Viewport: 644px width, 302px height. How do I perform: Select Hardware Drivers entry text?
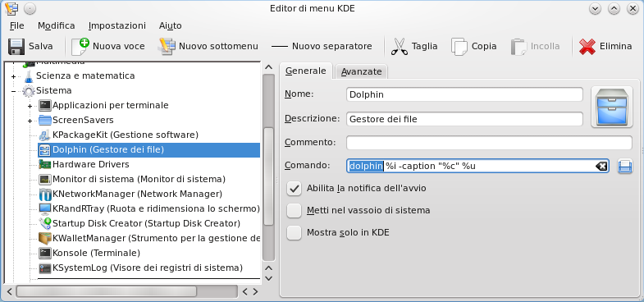pyautogui.click(x=91, y=164)
